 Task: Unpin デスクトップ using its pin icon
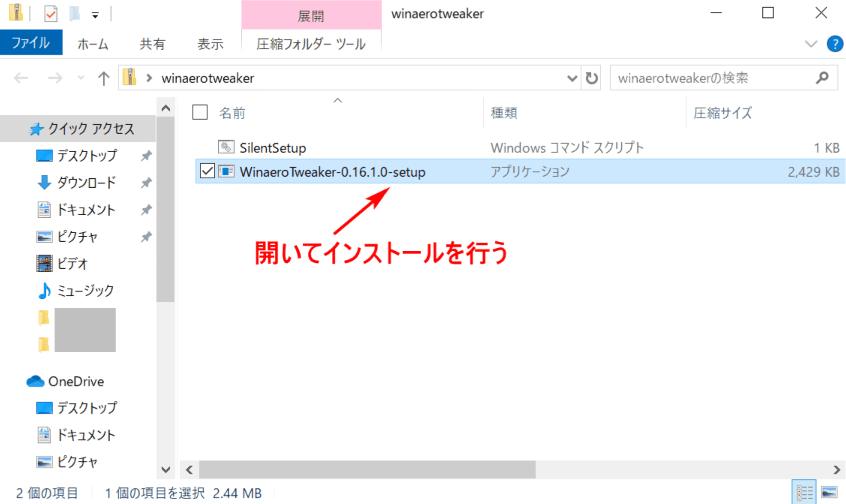click(146, 156)
